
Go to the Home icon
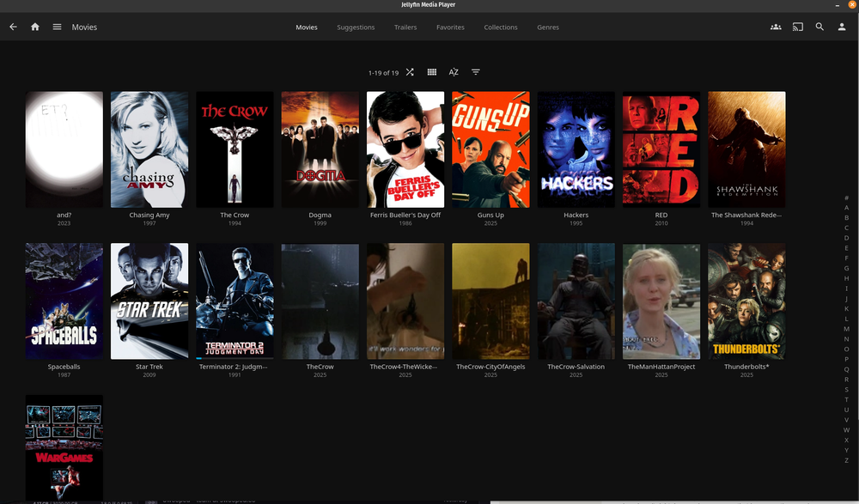(35, 27)
